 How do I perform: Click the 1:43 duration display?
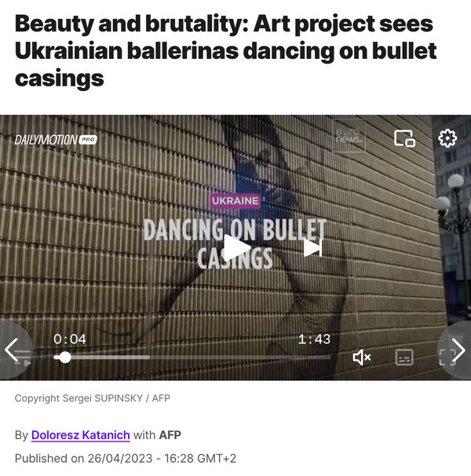pos(314,339)
